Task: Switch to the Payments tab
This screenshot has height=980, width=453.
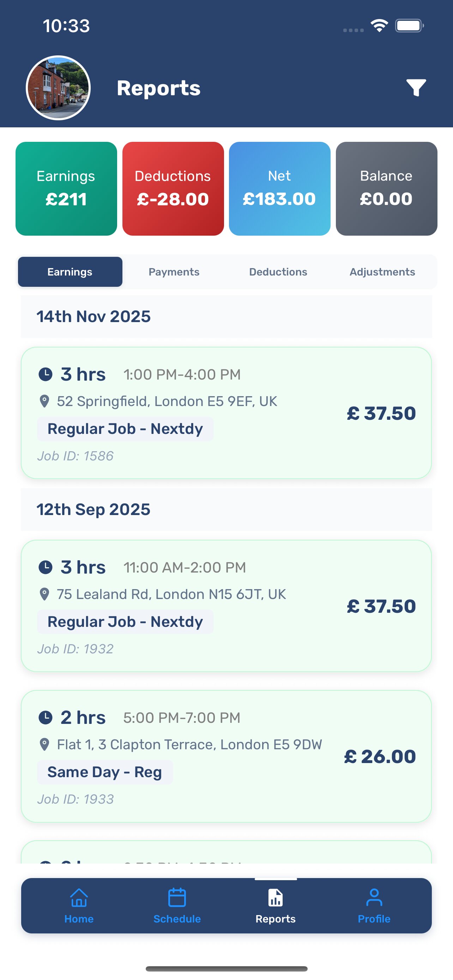Action: click(x=174, y=272)
